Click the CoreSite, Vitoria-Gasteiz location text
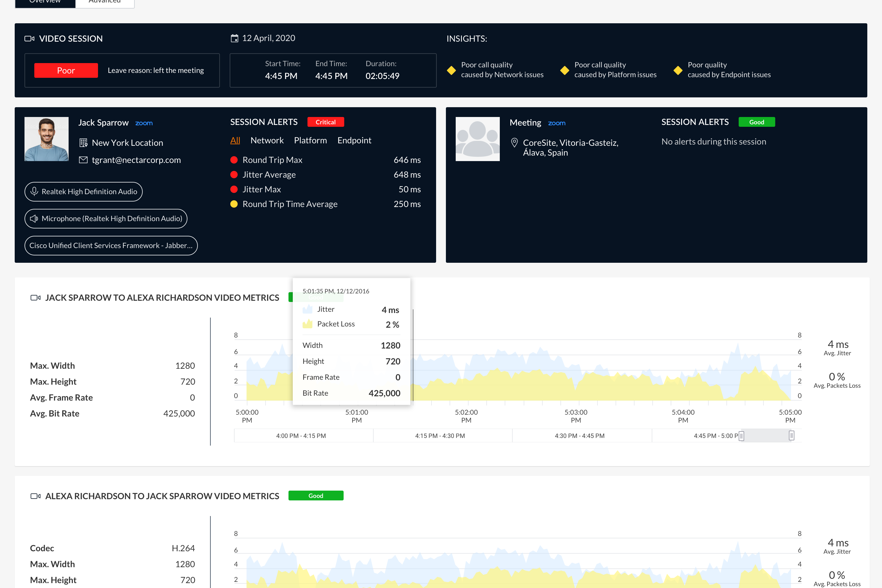882x588 pixels. pyautogui.click(x=571, y=148)
